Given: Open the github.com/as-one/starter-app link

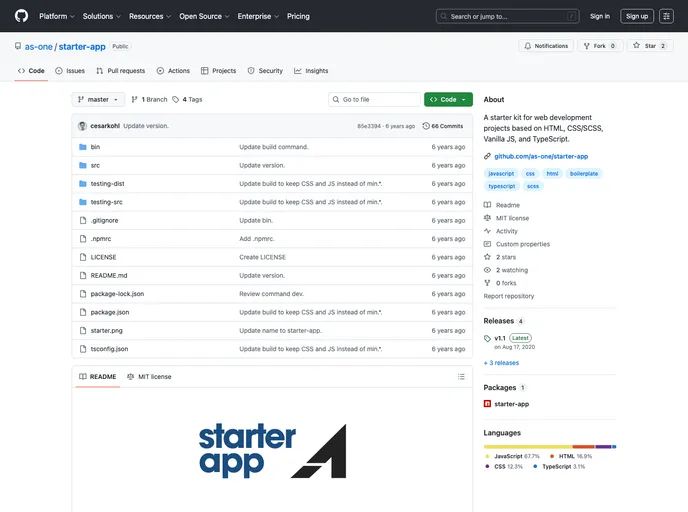Looking at the screenshot, I should (x=541, y=156).
